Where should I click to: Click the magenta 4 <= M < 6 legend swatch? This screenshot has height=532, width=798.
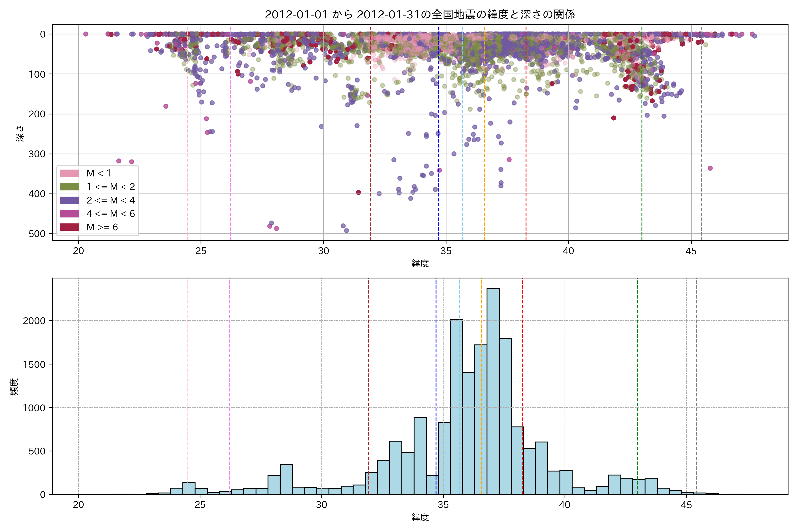click(70, 213)
